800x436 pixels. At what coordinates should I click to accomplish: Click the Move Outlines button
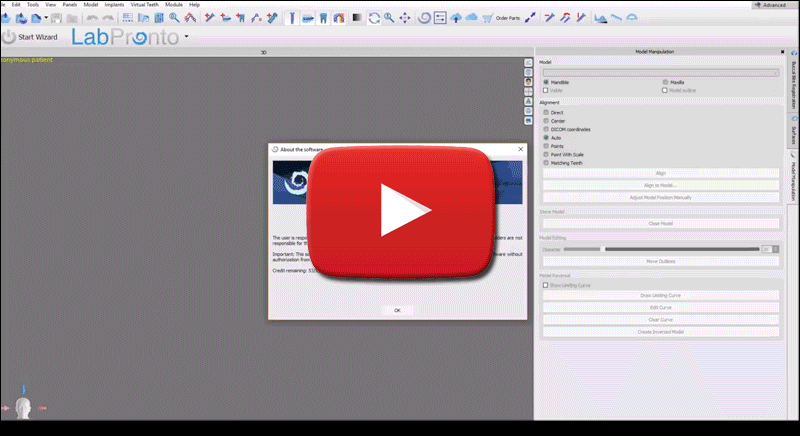[661, 261]
